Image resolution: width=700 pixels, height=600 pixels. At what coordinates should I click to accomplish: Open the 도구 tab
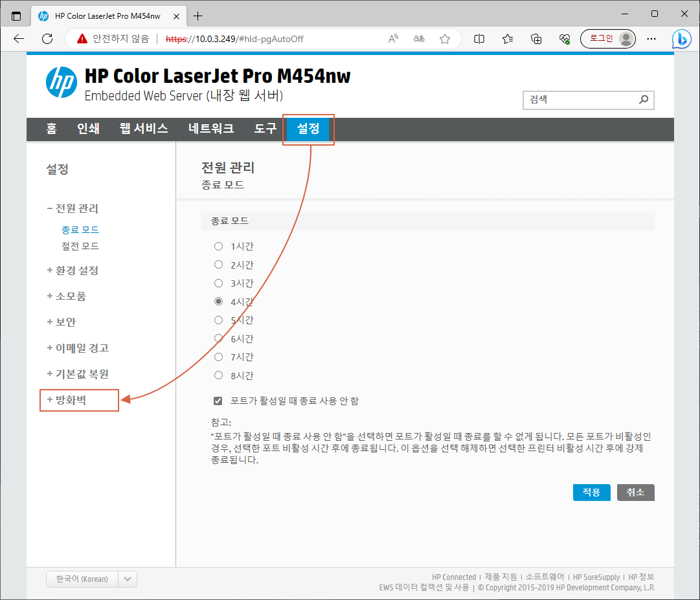click(x=265, y=129)
